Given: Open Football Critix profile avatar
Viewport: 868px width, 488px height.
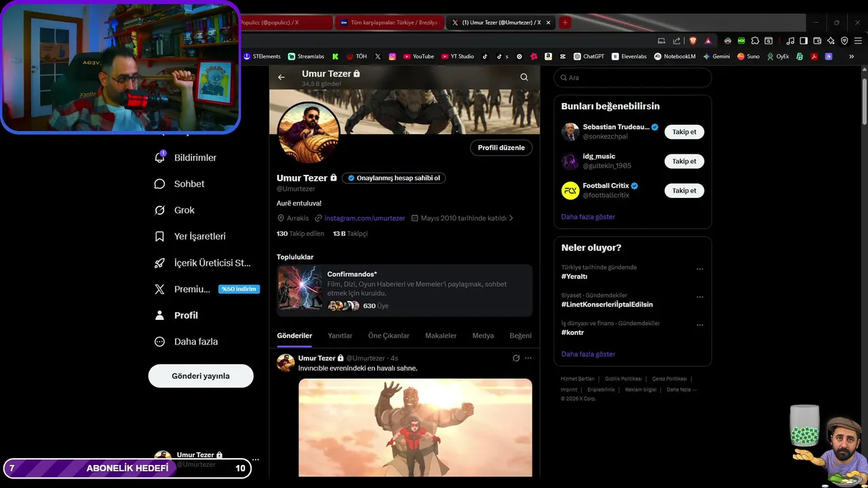Looking at the screenshot, I should pyautogui.click(x=570, y=190).
